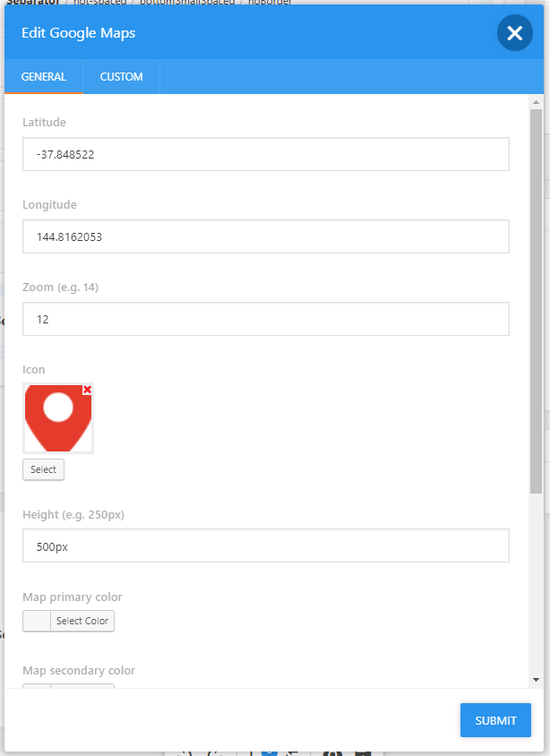
Task: Click the Map secondary color label
Action: pos(79,670)
